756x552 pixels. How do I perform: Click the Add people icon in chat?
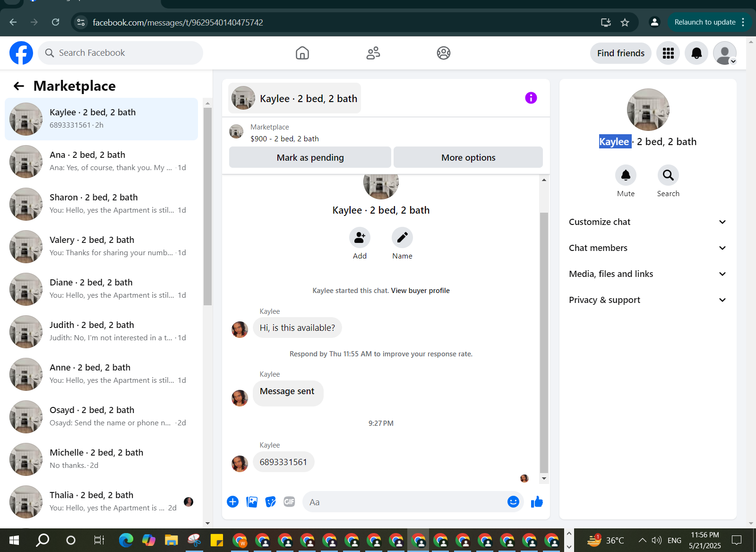tap(360, 237)
